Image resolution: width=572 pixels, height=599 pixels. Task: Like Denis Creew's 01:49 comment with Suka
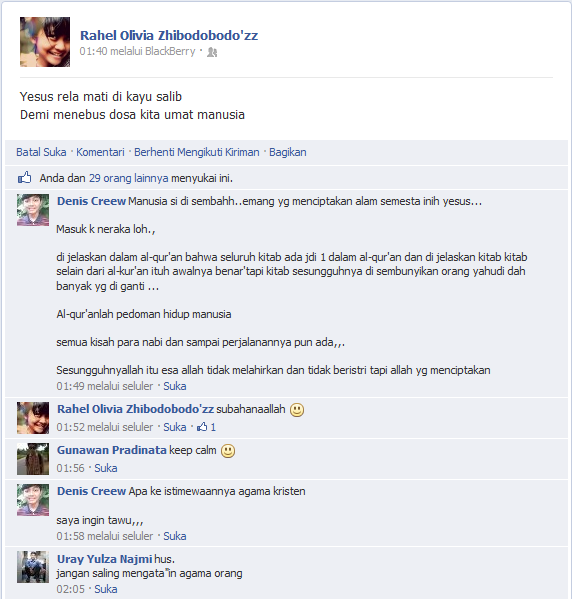(x=175, y=386)
